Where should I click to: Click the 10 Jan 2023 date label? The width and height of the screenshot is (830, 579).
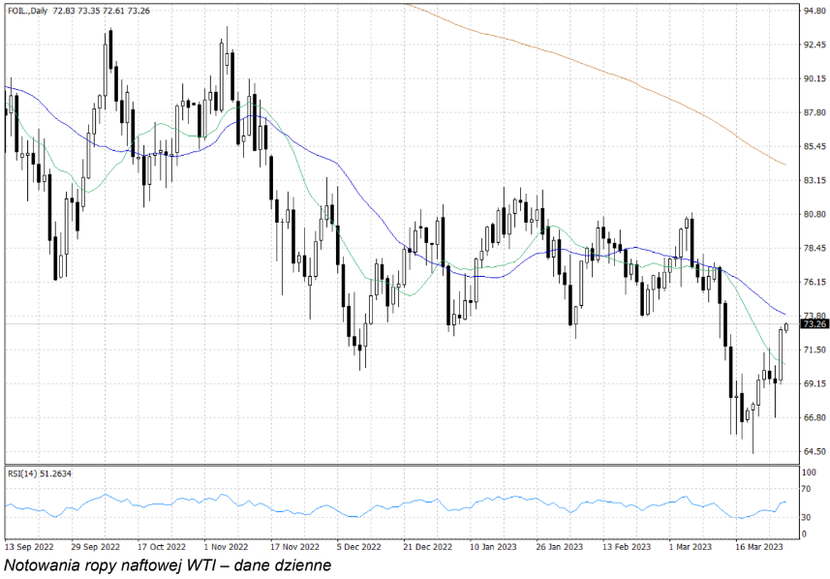[492, 547]
